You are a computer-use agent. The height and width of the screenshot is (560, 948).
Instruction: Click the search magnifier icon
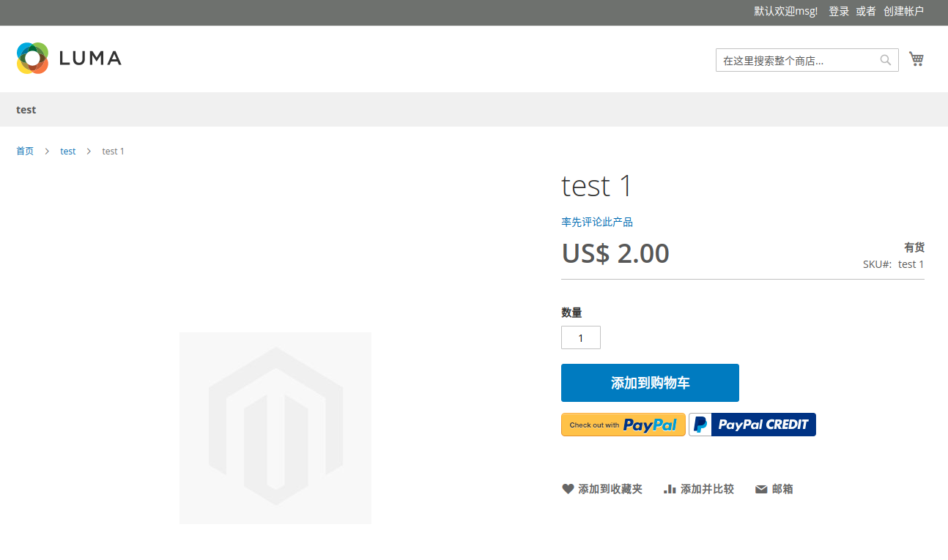(885, 59)
